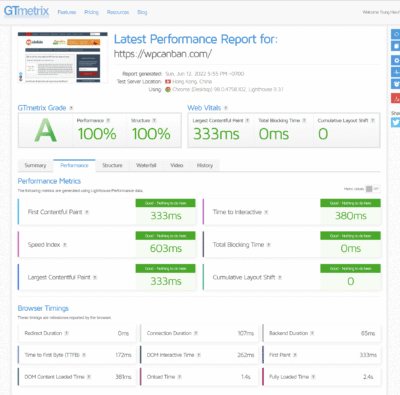
Task: Click the Structure 100% score
Action: point(151,134)
